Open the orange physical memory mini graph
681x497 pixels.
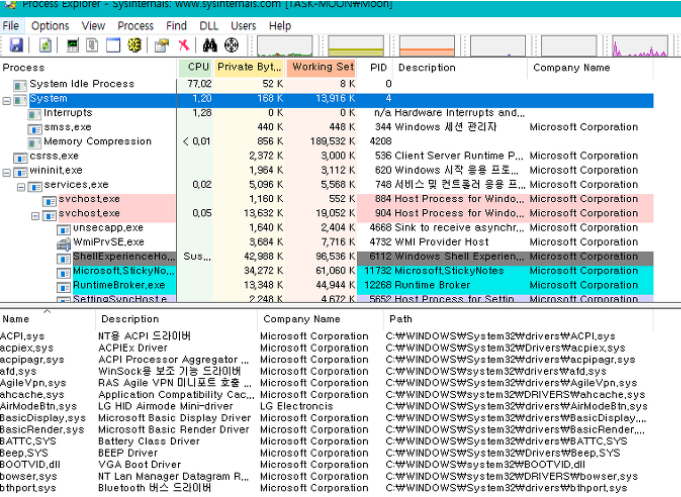[427, 46]
